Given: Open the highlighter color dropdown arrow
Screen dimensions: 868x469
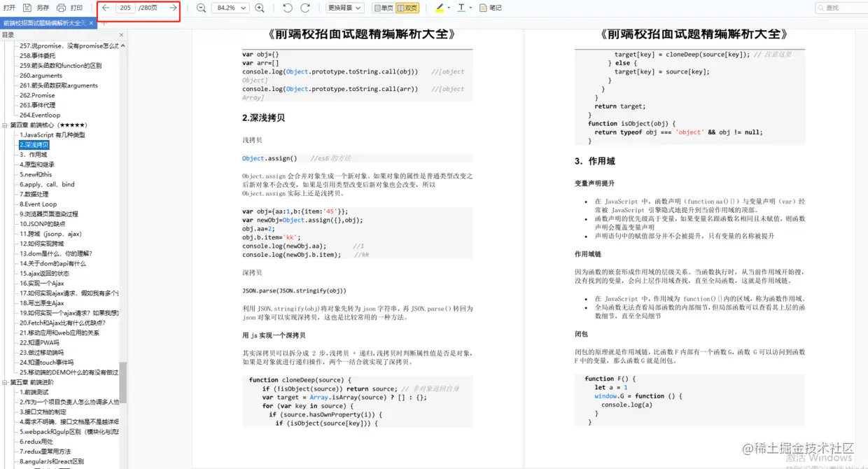Looking at the screenshot, I should [448, 8].
